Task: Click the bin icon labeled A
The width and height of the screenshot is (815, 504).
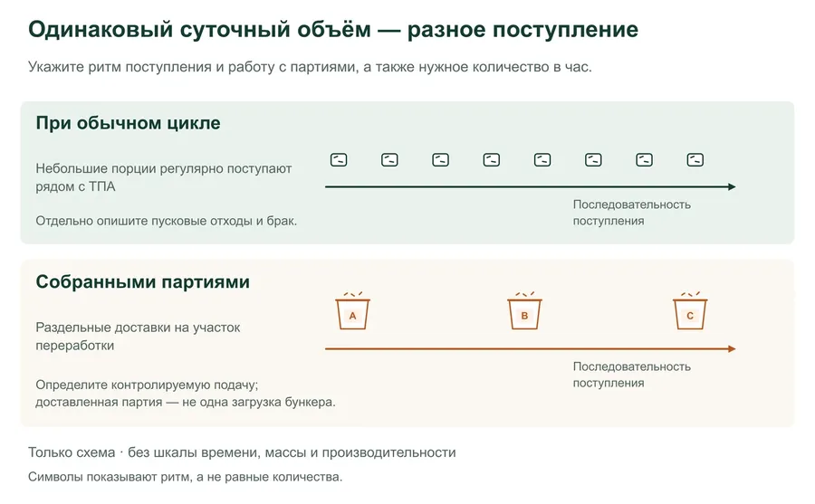Action: pyautogui.click(x=352, y=311)
